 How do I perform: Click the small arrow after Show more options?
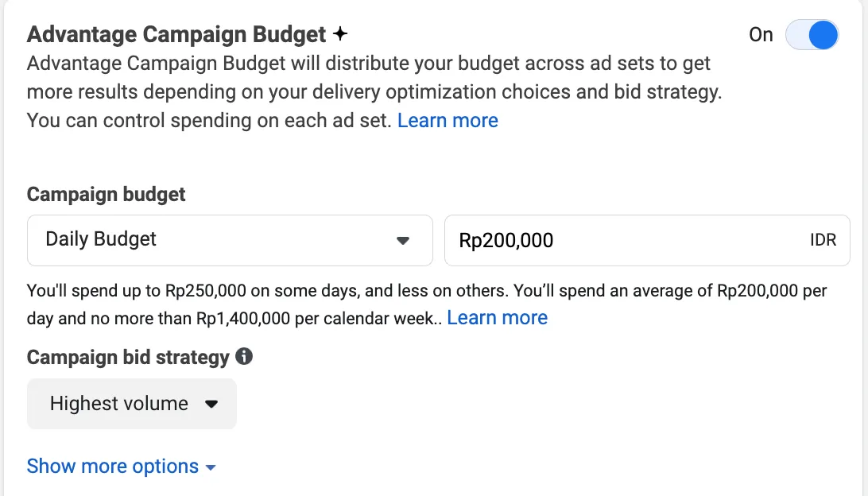[x=211, y=467]
